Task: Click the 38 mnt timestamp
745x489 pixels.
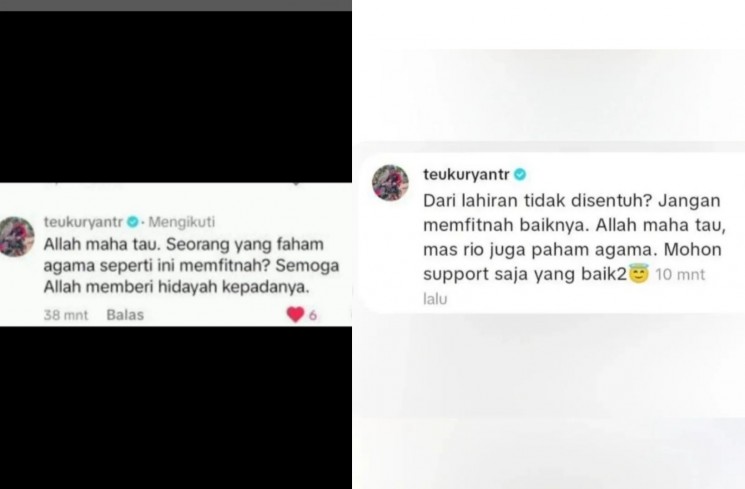Action: (66, 315)
